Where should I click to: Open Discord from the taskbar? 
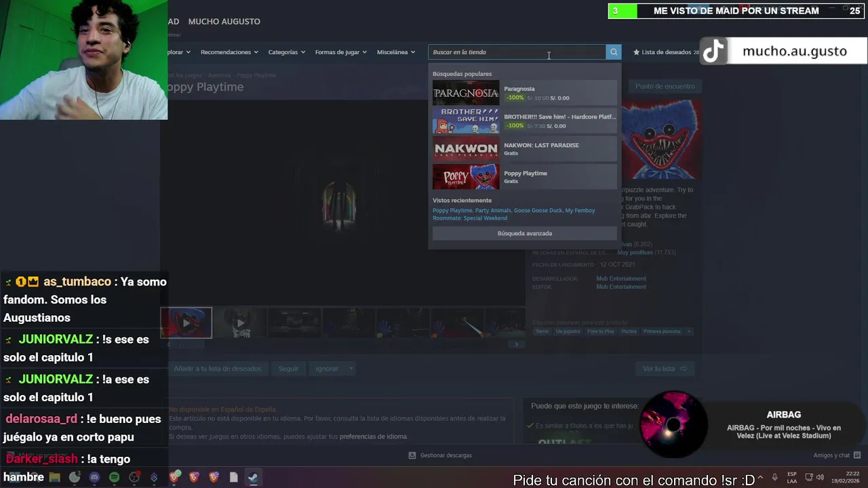[94, 477]
